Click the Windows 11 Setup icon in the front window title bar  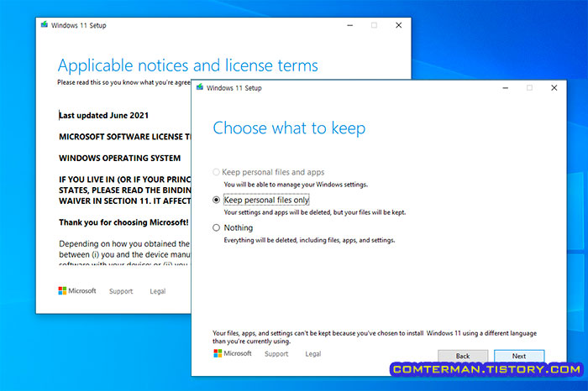(x=200, y=87)
